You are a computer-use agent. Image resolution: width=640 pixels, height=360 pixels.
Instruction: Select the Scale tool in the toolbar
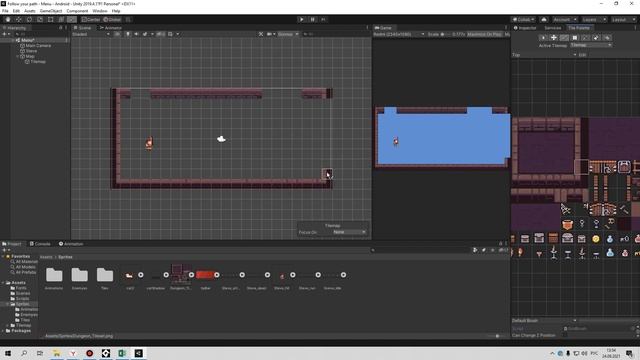tap(40, 19)
